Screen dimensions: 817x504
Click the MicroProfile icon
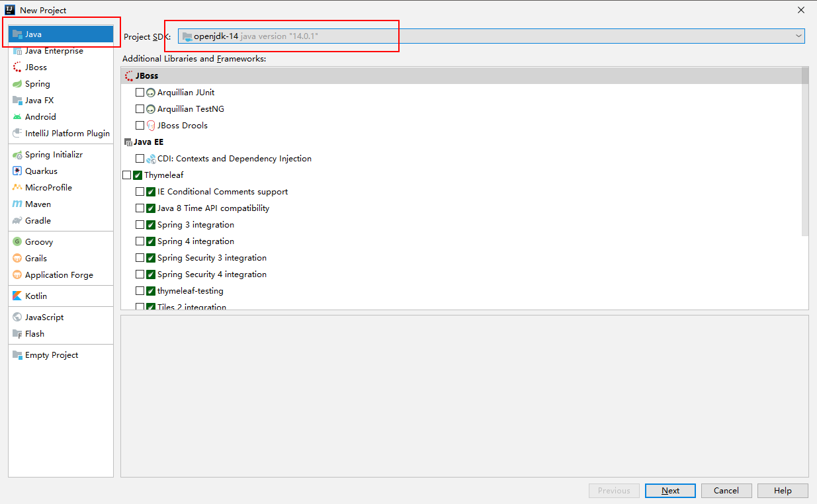tap(17, 188)
